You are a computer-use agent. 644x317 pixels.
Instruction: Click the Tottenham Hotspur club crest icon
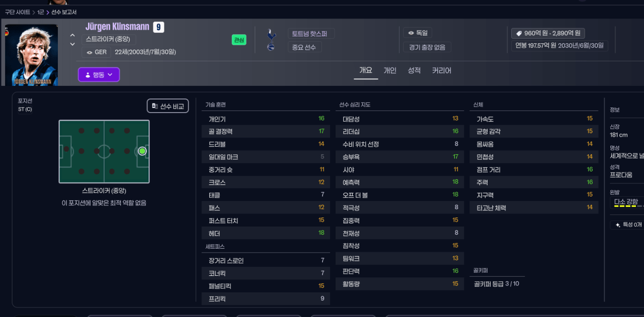click(271, 34)
